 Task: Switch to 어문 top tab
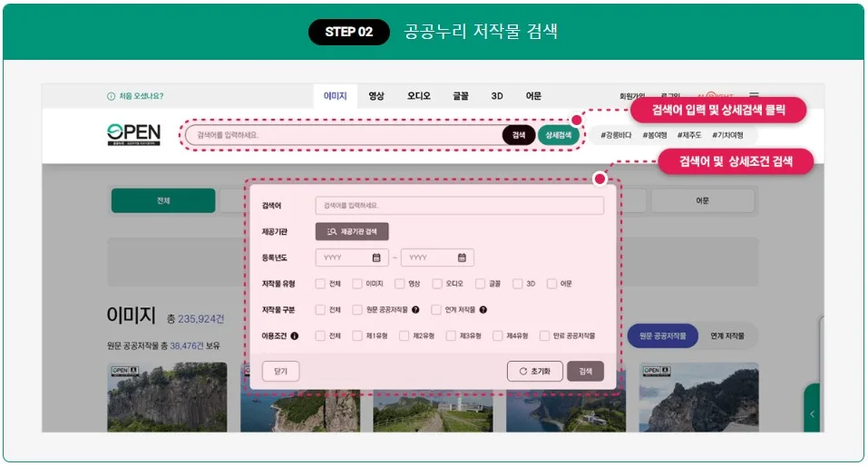pyautogui.click(x=533, y=96)
